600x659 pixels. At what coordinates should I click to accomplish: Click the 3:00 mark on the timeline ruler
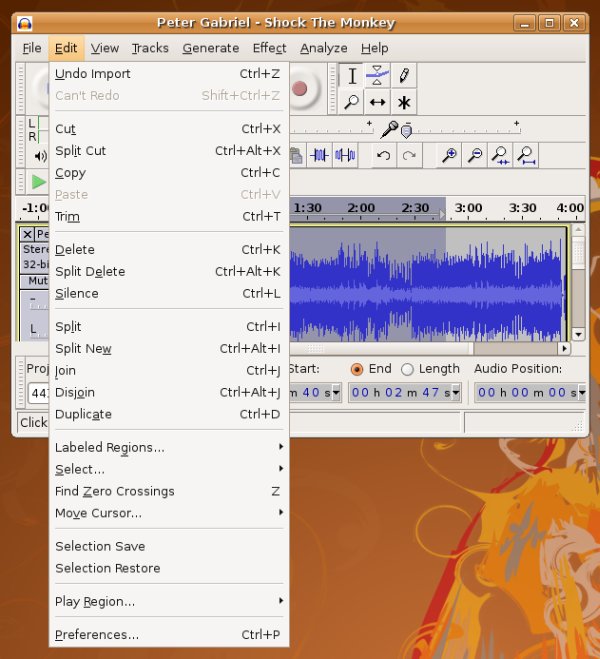click(468, 208)
